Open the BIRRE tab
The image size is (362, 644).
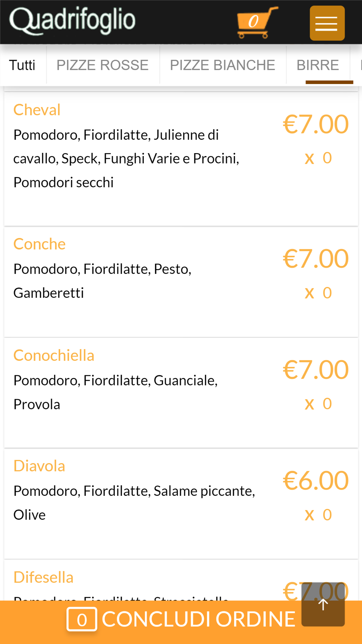point(318,66)
